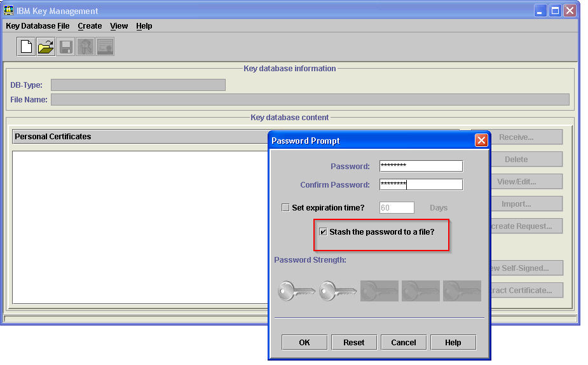Confirm the password with OK button
Image resolution: width=588 pixels, height=365 pixels.
[304, 342]
